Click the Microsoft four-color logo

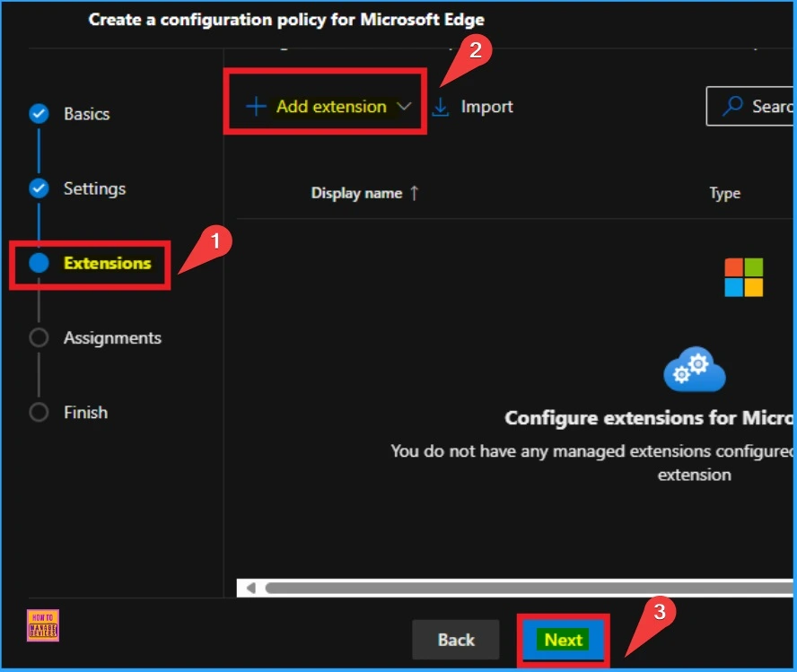(x=744, y=277)
